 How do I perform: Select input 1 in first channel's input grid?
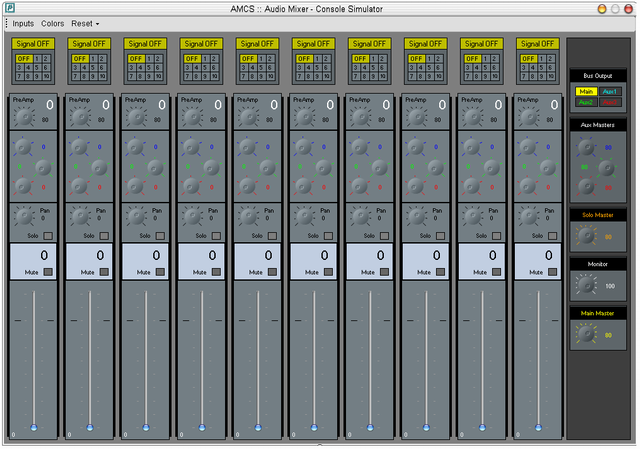[37, 59]
